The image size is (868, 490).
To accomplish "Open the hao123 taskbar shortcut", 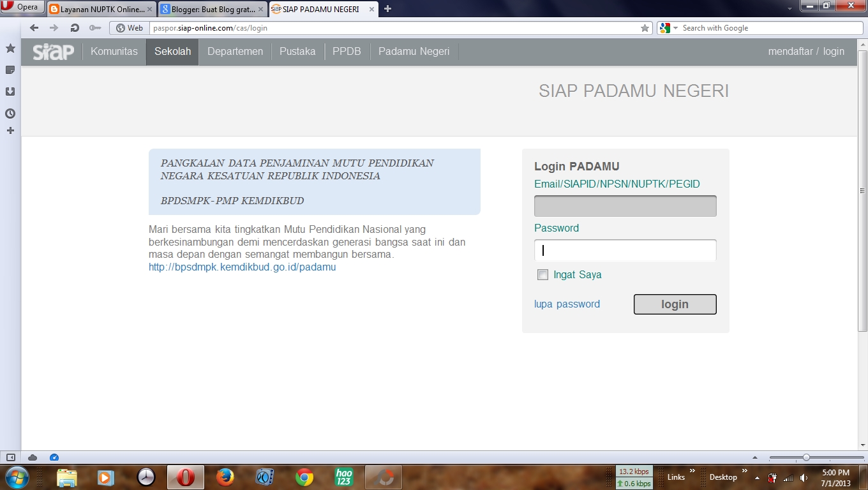I will click(344, 477).
